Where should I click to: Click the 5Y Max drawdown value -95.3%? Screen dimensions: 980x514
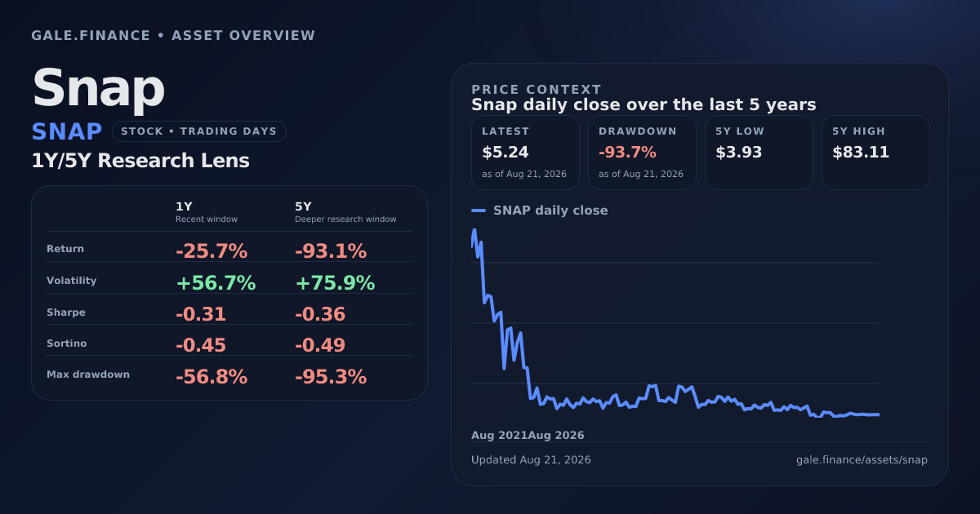[x=331, y=377]
